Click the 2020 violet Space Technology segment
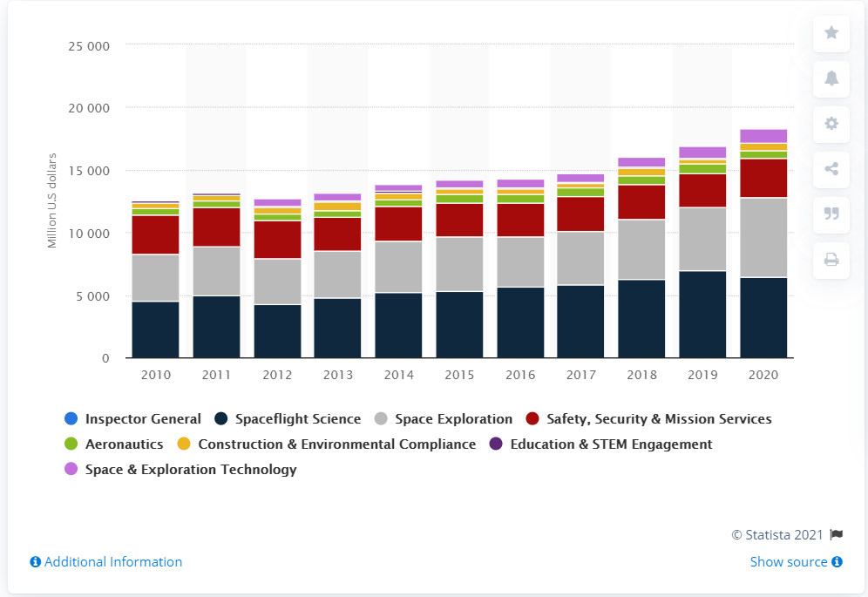 point(763,136)
